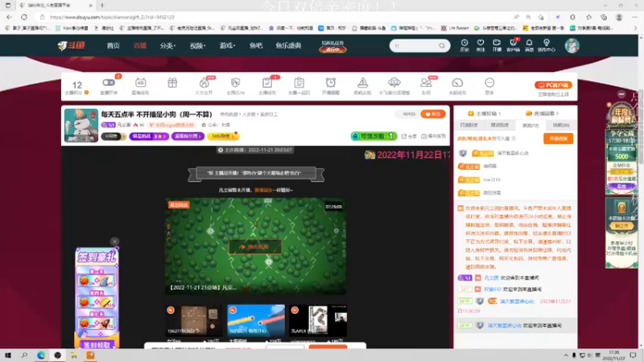
Task: Open the chess board recommended thumbnail
Action: click(x=193, y=320)
